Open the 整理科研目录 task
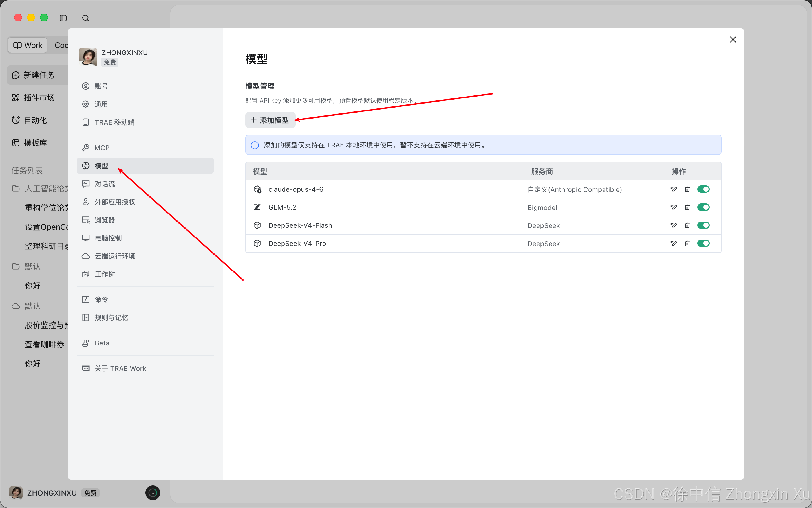This screenshot has width=812, height=508. [x=47, y=246]
